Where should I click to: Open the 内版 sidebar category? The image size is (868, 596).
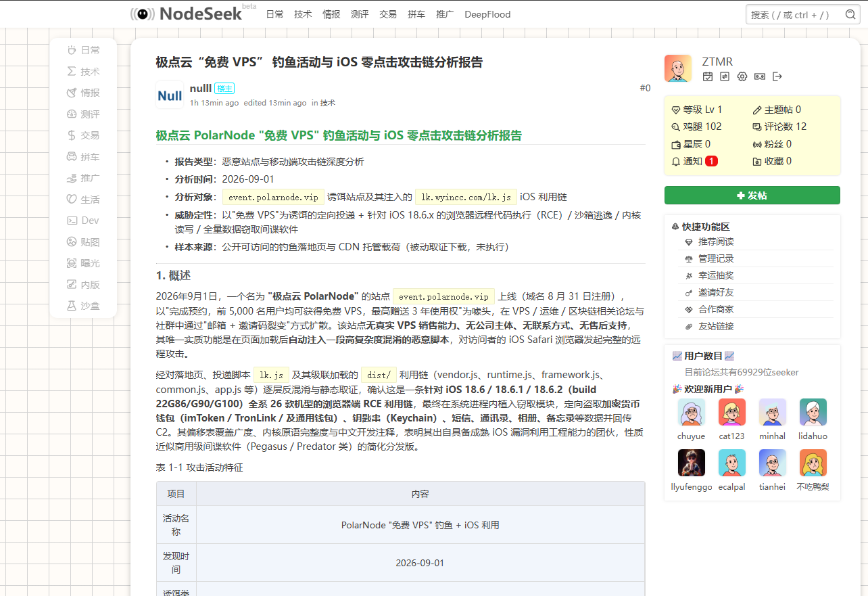pos(83,285)
